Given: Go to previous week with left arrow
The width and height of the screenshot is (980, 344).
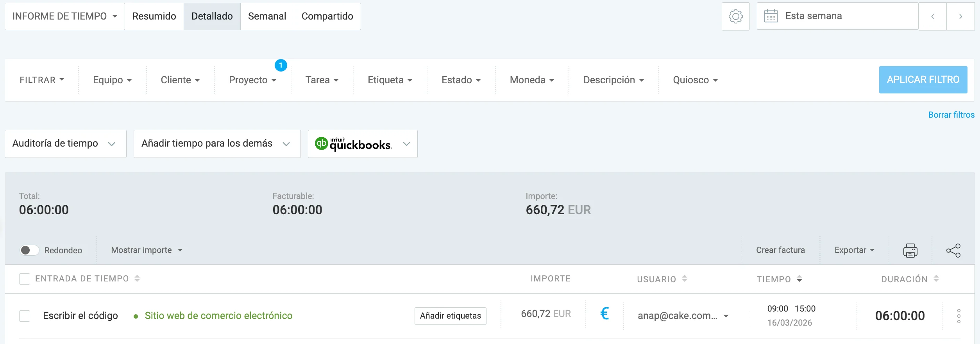Looking at the screenshot, I should click(x=933, y=16).
